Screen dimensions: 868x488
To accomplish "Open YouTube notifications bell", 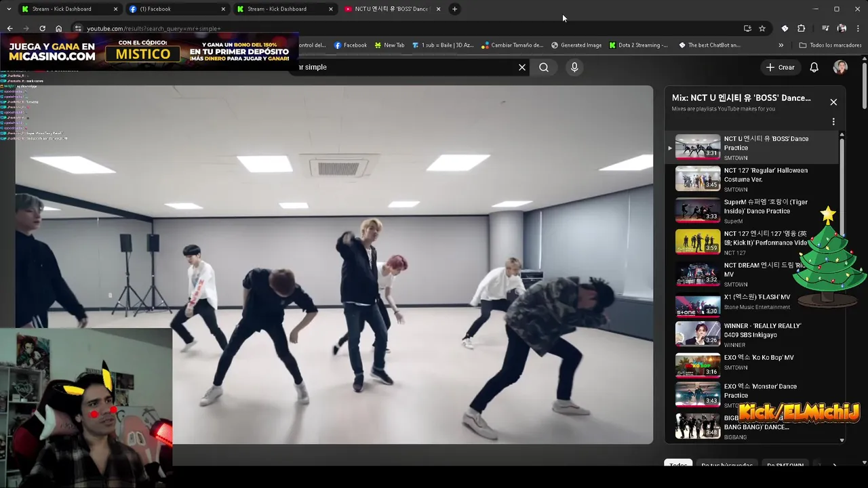I will [x=814, y=67].
